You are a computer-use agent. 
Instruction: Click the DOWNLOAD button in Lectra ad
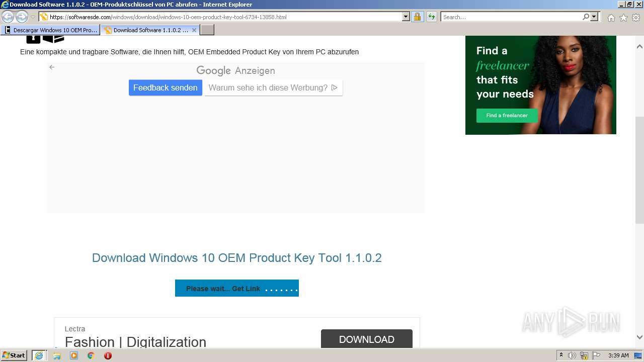click(x=367, y=339)
